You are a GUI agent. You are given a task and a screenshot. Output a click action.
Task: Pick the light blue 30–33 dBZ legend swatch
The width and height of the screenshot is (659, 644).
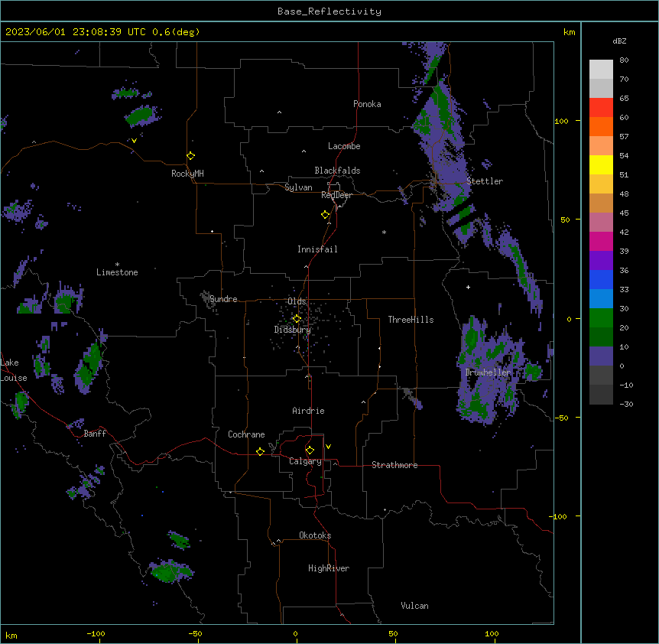coord(601,299)
